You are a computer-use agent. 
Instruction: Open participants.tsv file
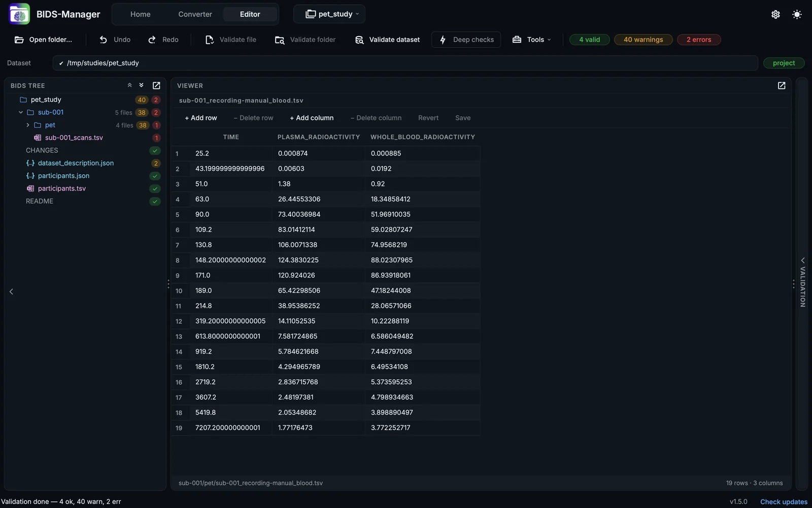(61, 188)
